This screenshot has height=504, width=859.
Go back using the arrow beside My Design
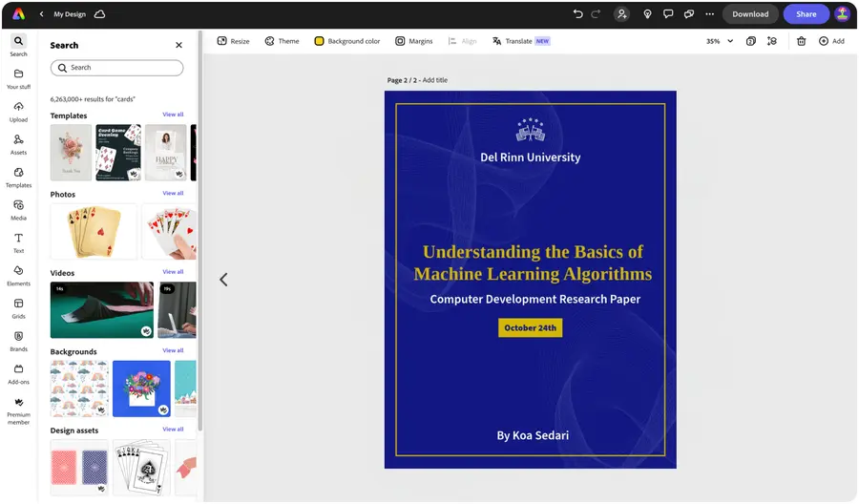[42, 14]
